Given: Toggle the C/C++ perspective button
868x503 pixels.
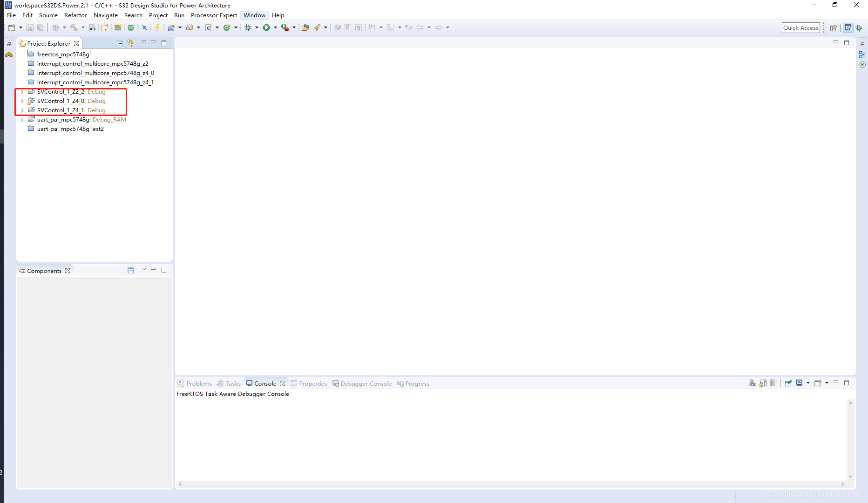Looking at the screenshot, I should [x=848, y=28].
